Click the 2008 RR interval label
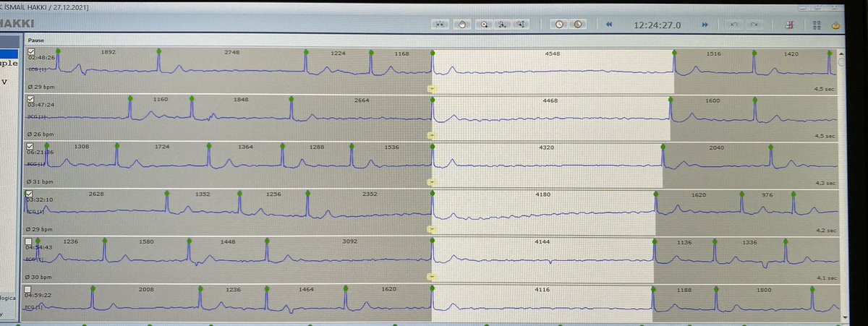This screenshot has width=868, height=326. coord(146,288)
